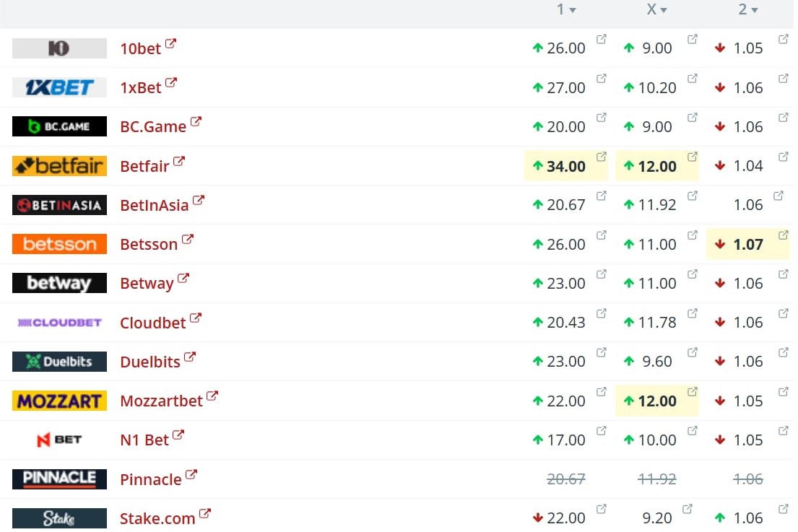
Task: Visit the Duelbits bookmaker link
Action: click(150, 362)
